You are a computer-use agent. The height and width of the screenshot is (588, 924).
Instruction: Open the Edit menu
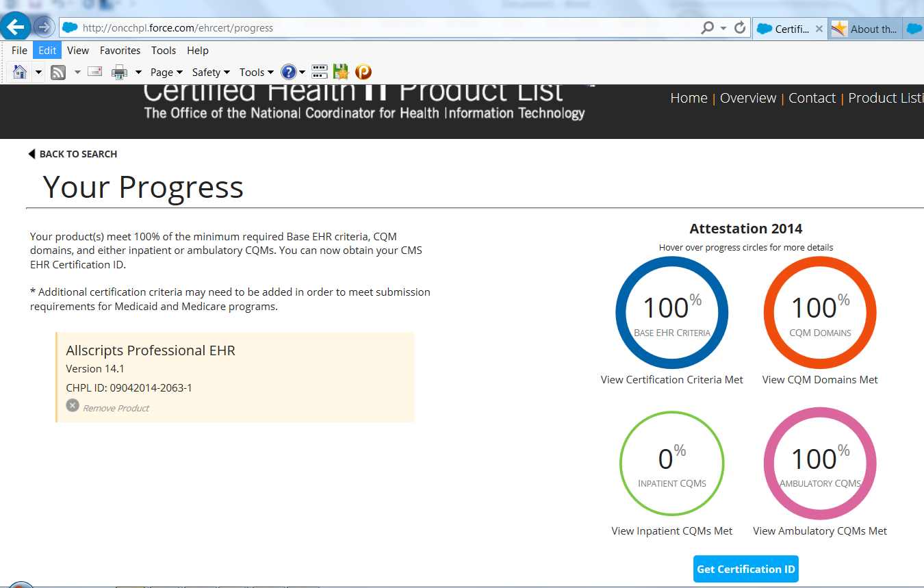[47, 51]
